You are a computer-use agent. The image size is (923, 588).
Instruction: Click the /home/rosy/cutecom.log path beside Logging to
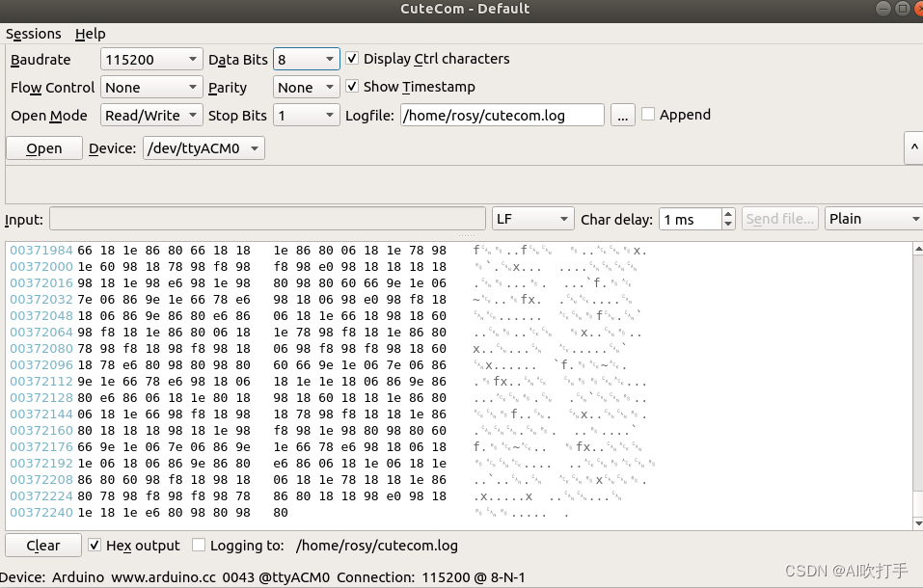click(377, 546)
